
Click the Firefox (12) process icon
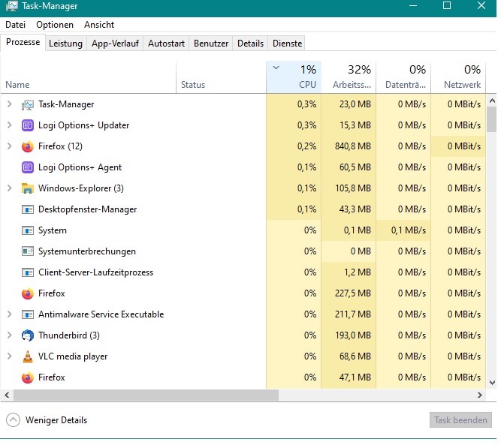coord(28,146)
